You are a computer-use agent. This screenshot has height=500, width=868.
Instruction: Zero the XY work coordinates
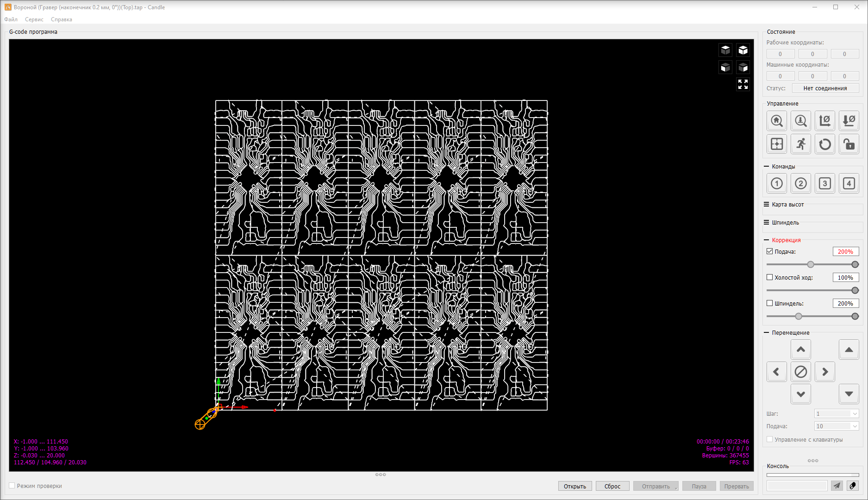(x=825, y=121)
